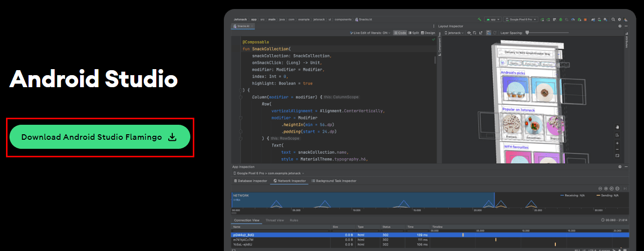The width and height of the screenshot is (644, 251).
Task: Click the red Stop button in toolbar
Action: (585, 20)
